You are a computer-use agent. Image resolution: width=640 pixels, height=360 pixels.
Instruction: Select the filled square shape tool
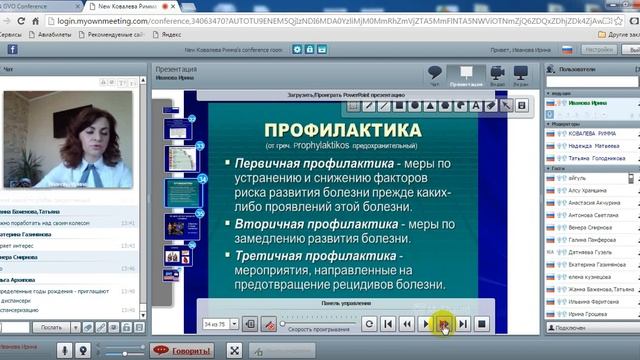coord(399,106)
